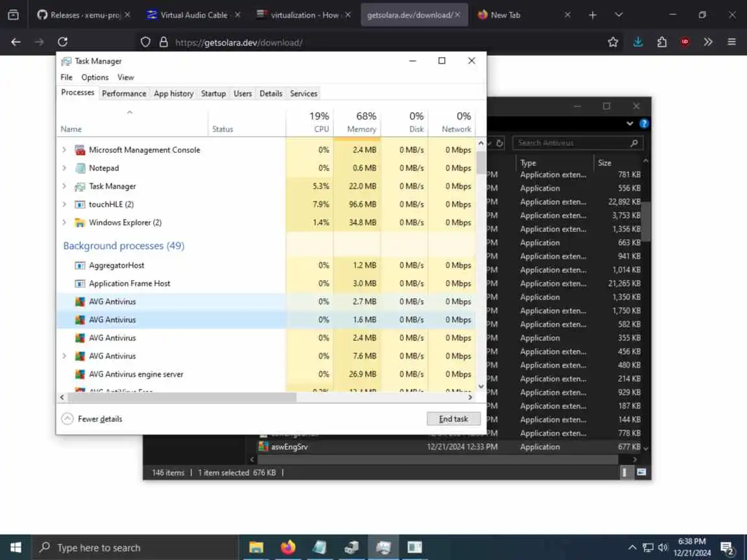Click the Firefox back arrow
The image size is (747, 560).
click(x=16, y=42)
